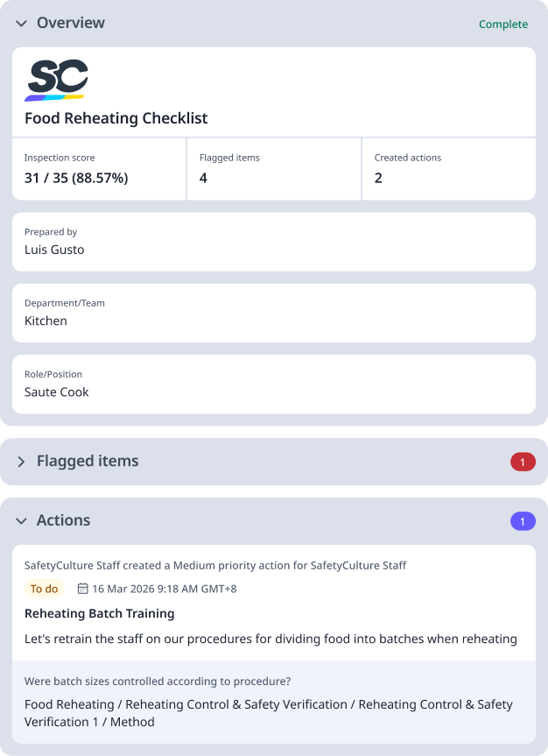Click the SafetyCulture SC logo

56,78
